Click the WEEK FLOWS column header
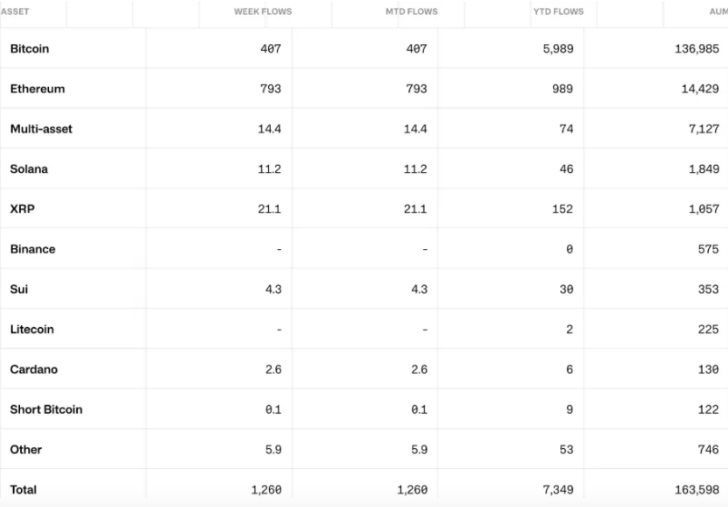Viewport: 728px width, 507px height. coord(263,12)
